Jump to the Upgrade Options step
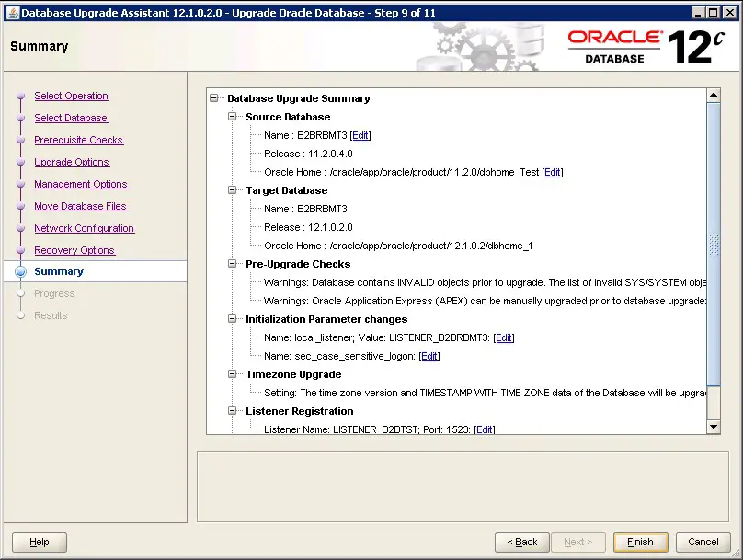 pyautogui.click(x=72, y=162)
